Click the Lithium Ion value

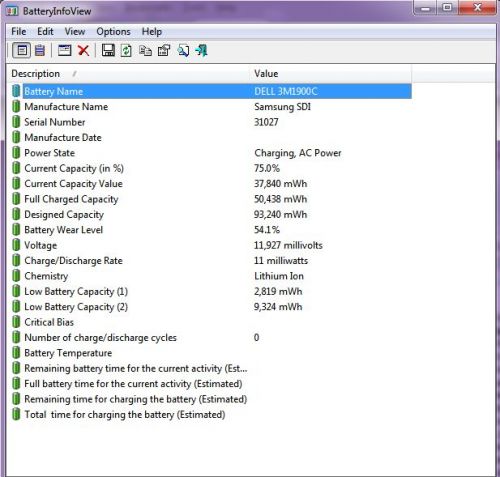tap(279, 276)
